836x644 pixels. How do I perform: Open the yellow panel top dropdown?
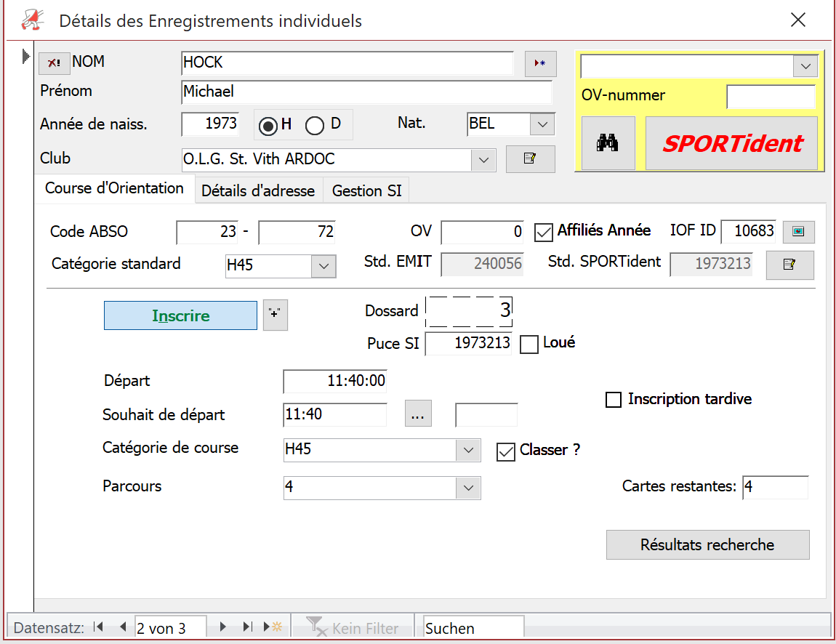[805, 67]
